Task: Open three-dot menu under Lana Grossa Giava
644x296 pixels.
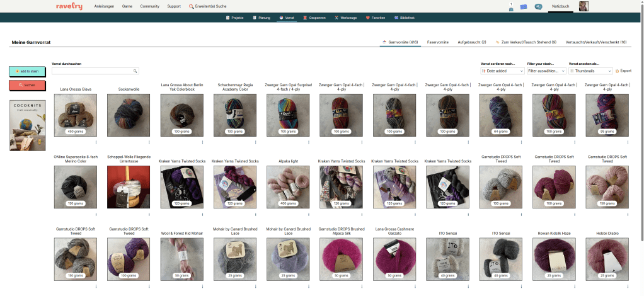Action: coord(96,140)
